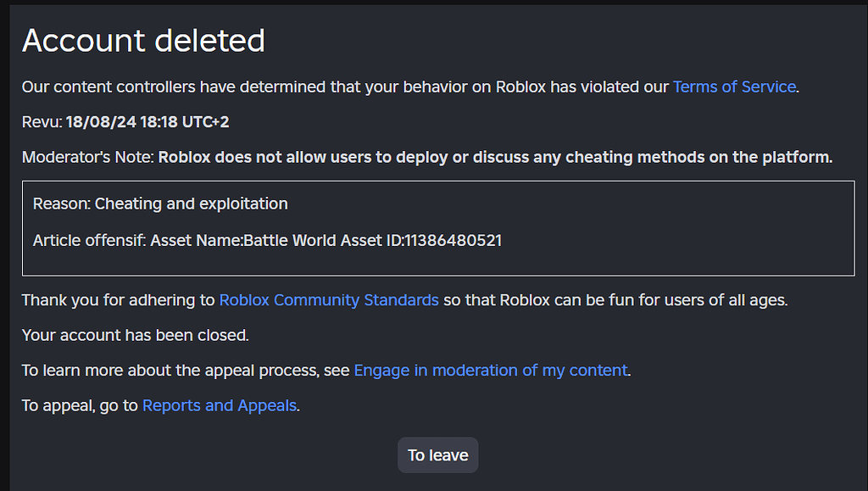The height and width of the screenshot is (491, 868).
Task: Open the Roblox Community Standards link
Action: click(x=329, y=300)
